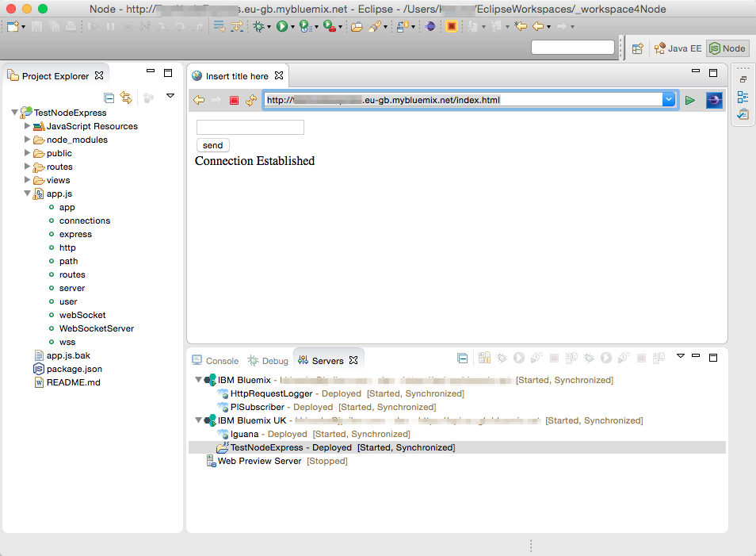Select the connections variable in app.js
Image resolution: width=756 pixels, height=556 pixels.
(85, 220)
